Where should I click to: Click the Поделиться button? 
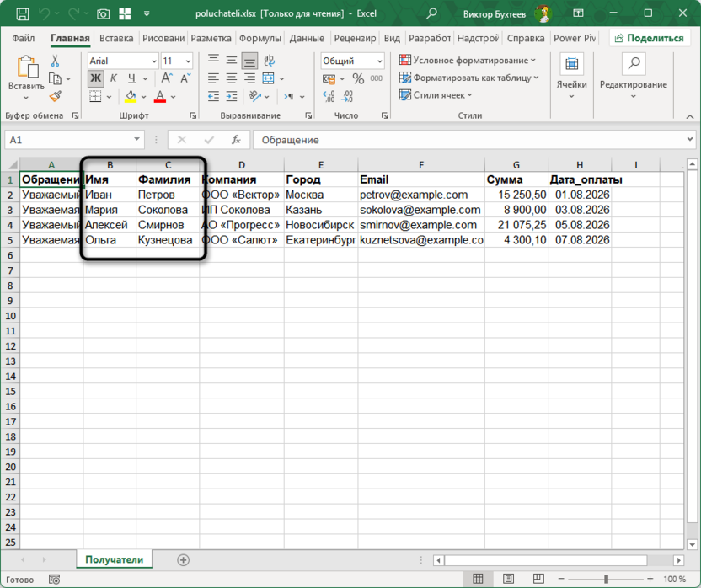(650, 39)
